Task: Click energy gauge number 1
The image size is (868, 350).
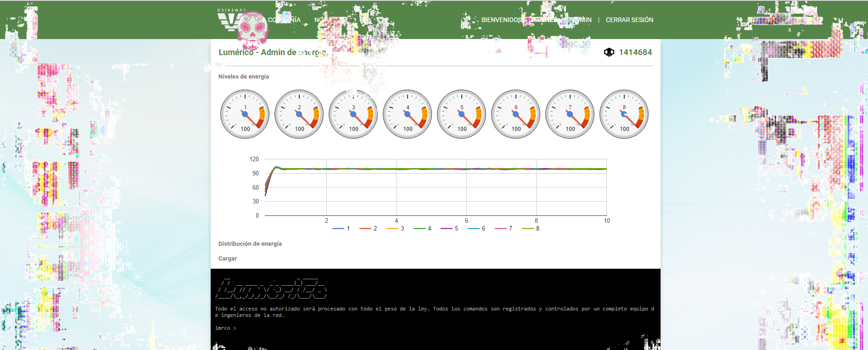Action: (245, 114)
